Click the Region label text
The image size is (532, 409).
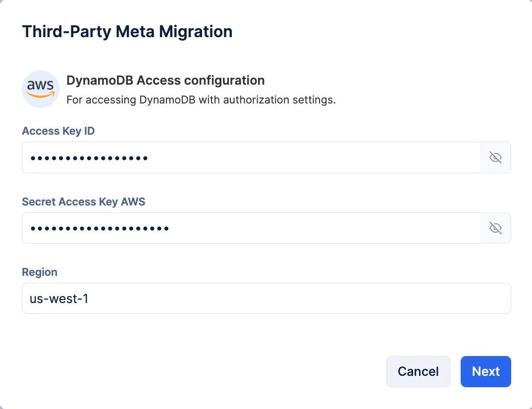click(x=40, y=272)
